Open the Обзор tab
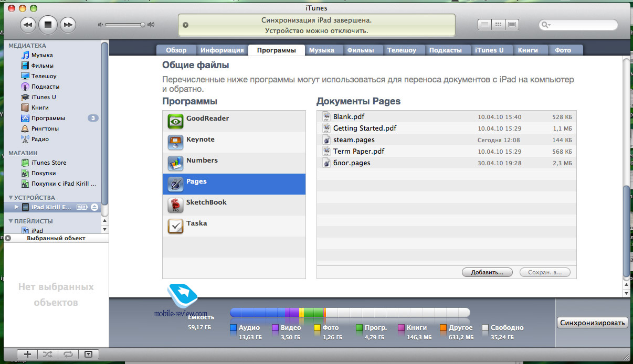Viewport: 633px width, 364px height. (x=176, y=50)
